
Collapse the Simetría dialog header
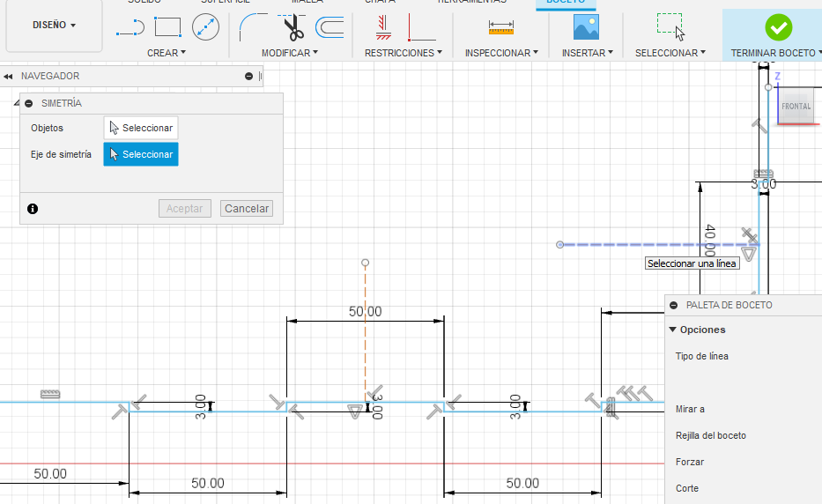(x=29, y=103)
